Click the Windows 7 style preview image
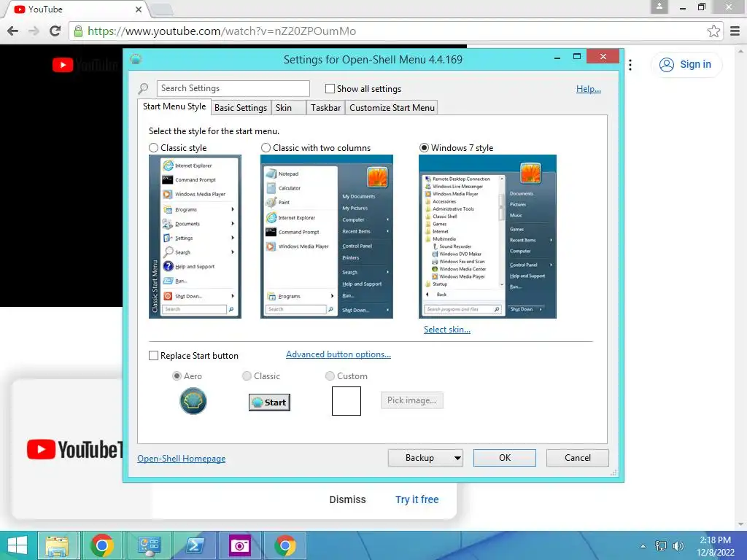 pos(487,237)
